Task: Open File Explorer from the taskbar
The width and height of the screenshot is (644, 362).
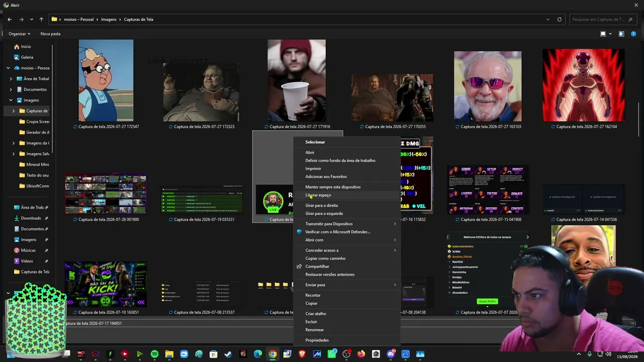Action: 169,354
